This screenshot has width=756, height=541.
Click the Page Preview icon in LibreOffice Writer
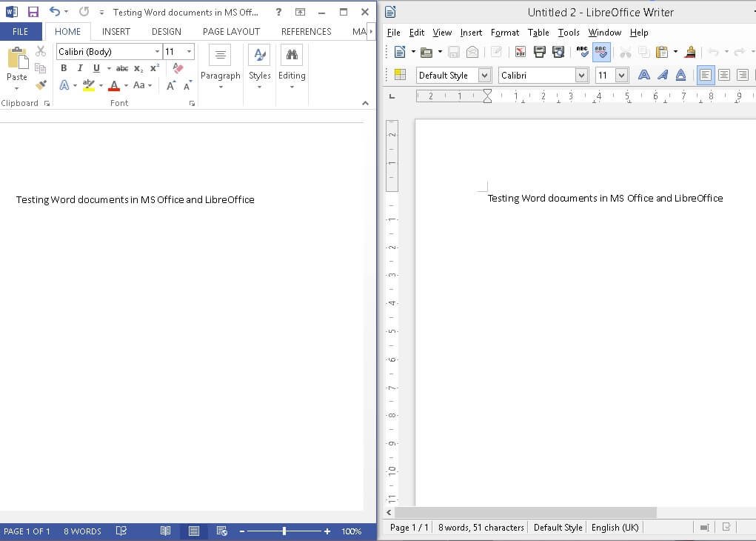pyautogui.click(x=558, y=52)
